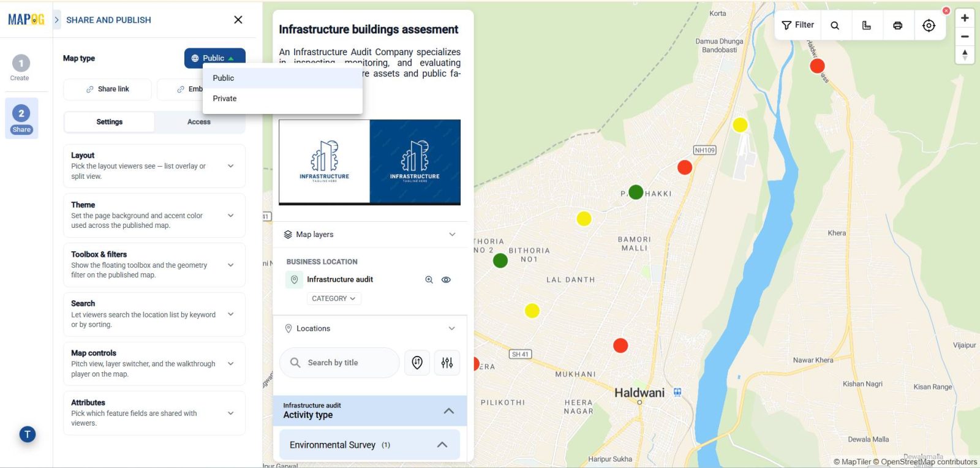Choose Public from the dropdown list
Screen dimensions: 980x468
(282, 78)
